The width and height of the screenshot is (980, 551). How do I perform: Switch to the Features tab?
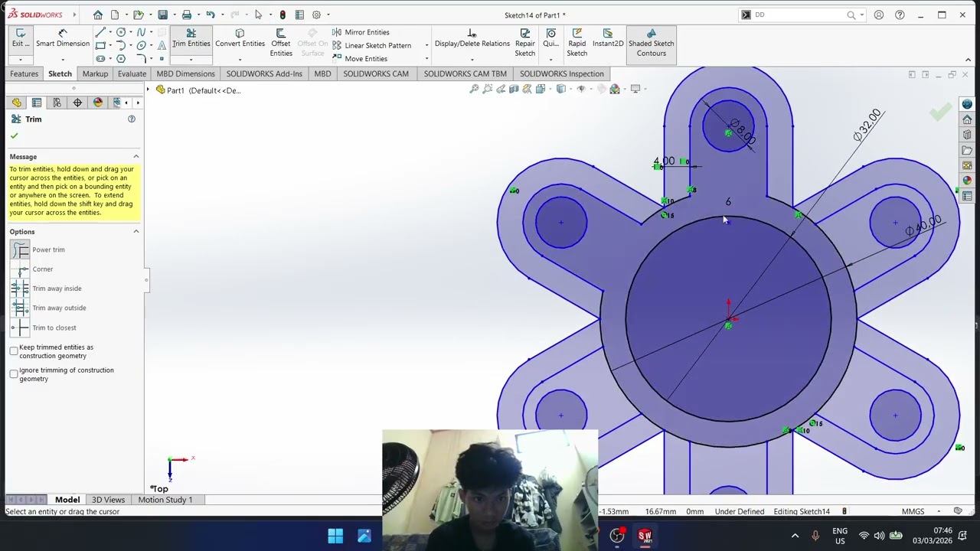click(x=24, y=73)
